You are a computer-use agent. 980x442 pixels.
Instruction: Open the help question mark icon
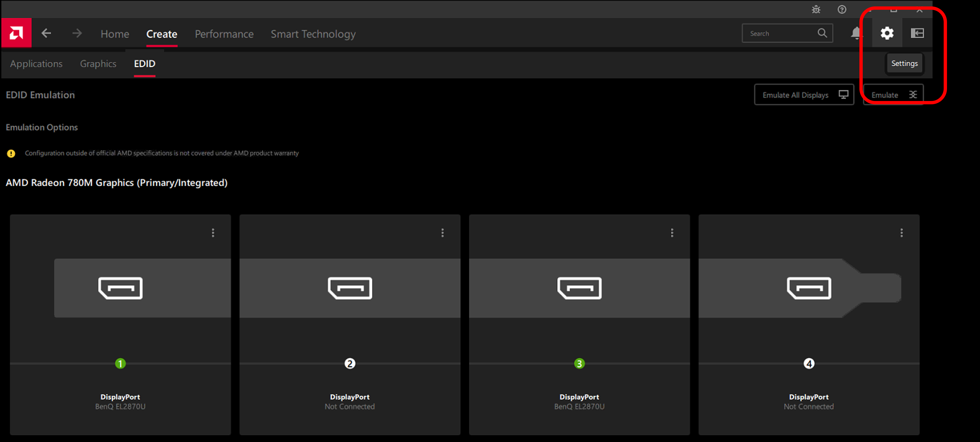coord(842,10)
